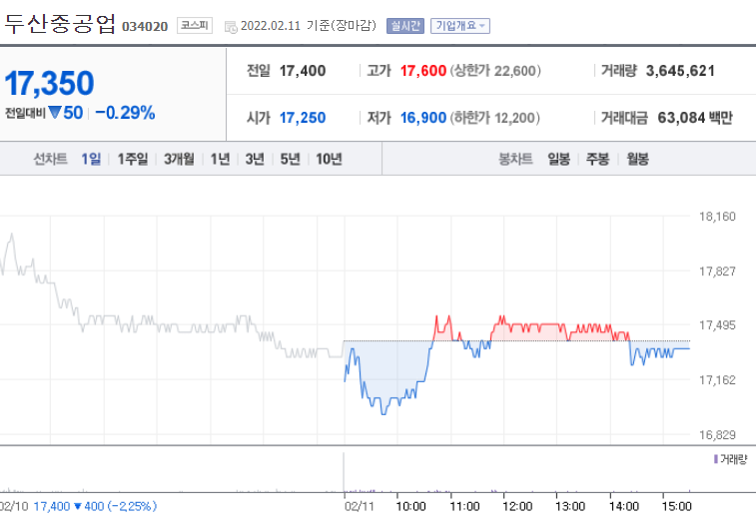
Task: Click the 실시간 button
Action: click(405, 26)
